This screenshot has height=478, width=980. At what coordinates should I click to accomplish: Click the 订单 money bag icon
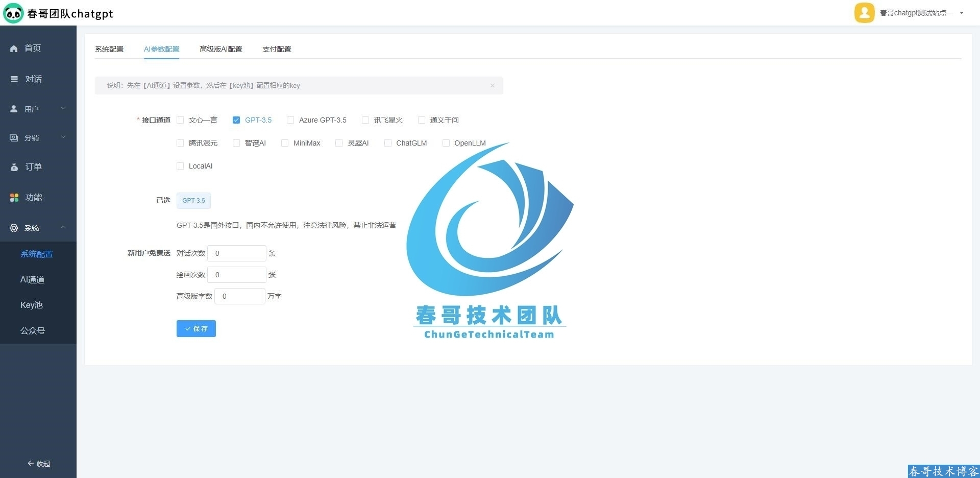click(14, 167)
